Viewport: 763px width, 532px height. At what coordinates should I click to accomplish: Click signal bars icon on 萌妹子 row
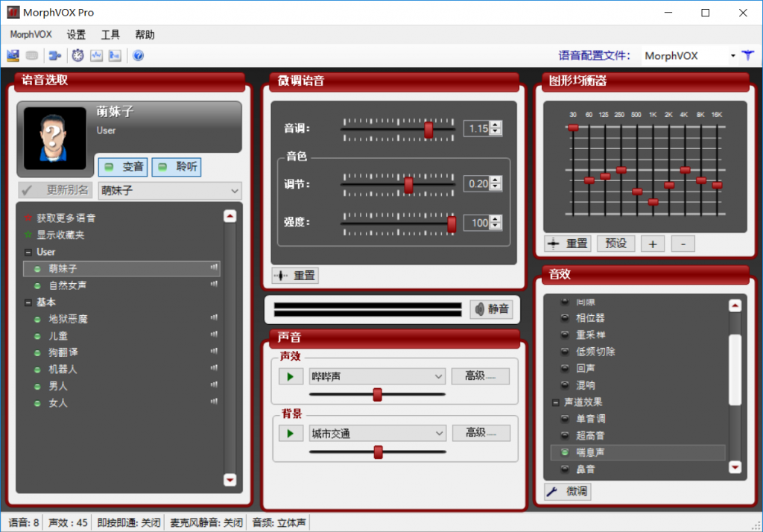214,267
